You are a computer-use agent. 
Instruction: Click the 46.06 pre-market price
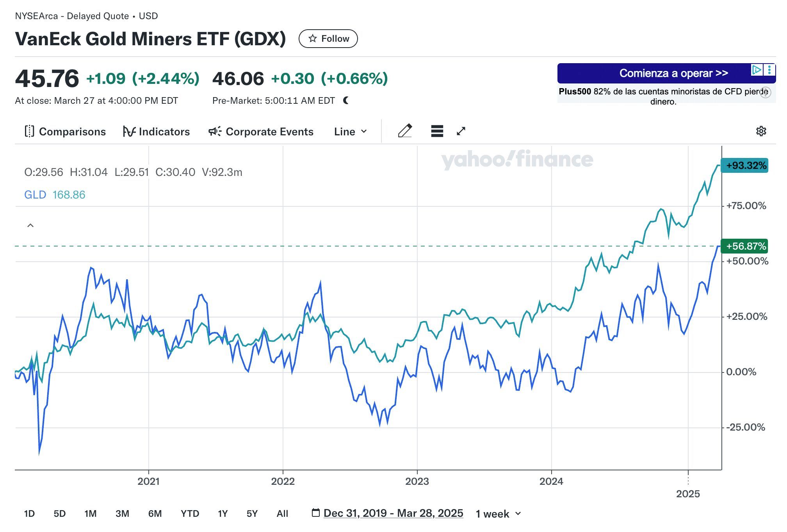[x=238, y=78]
